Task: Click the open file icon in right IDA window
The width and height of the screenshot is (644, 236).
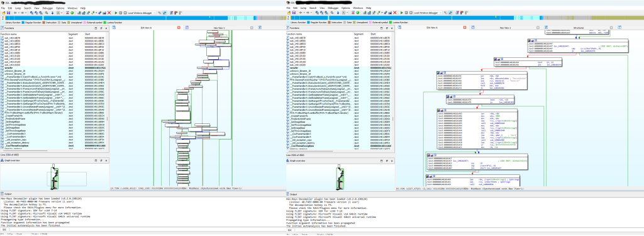Action: 289,13
